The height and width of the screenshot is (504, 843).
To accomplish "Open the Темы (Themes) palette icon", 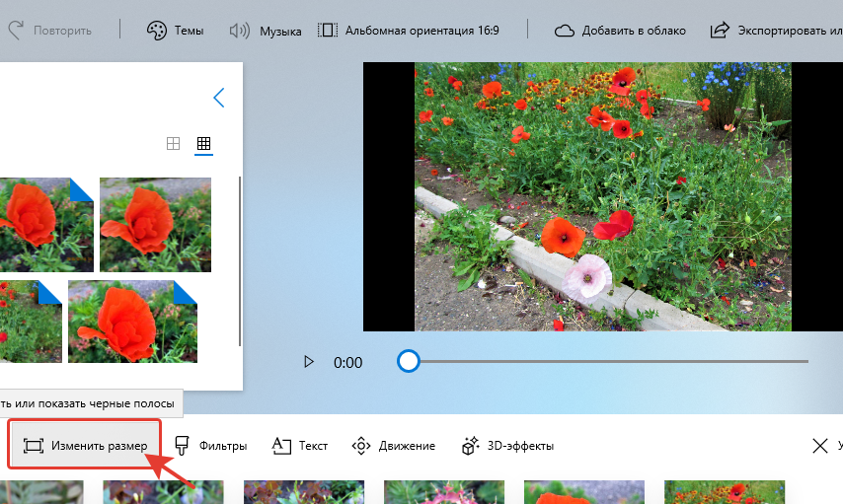I will [157, 31].
